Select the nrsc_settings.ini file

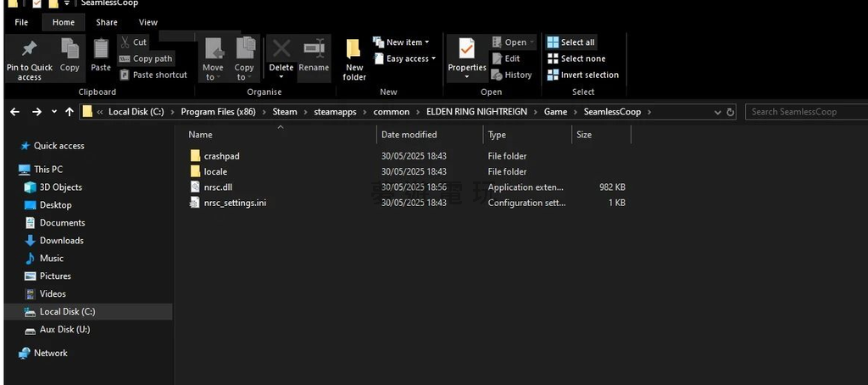pyautogui.click(x=235, y=203)
